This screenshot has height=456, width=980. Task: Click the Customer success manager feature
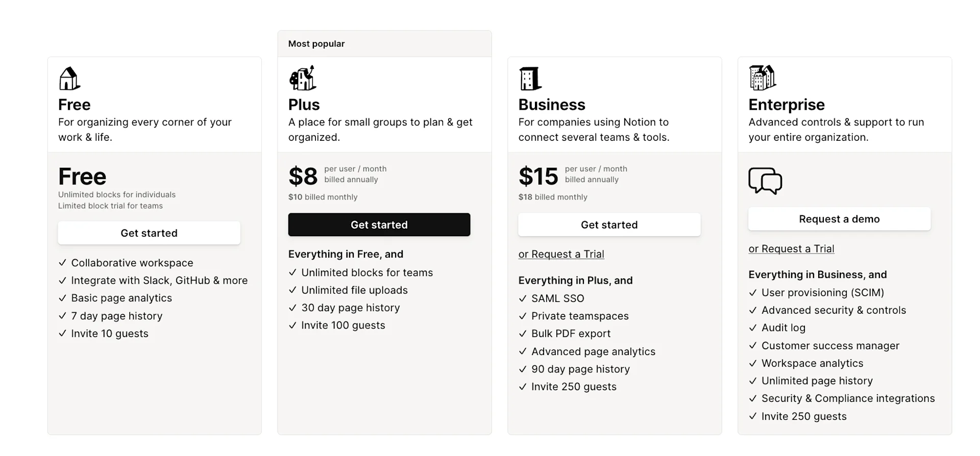830,346
